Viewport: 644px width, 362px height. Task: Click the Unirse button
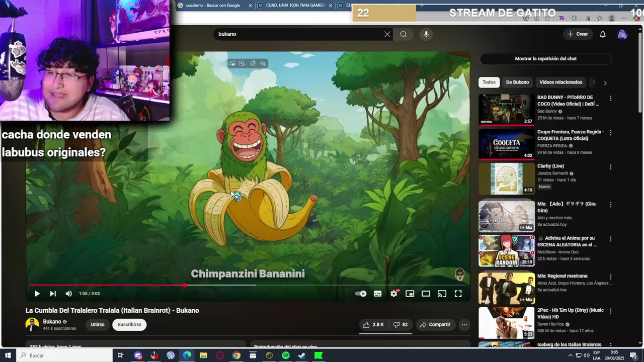[98, 325]
